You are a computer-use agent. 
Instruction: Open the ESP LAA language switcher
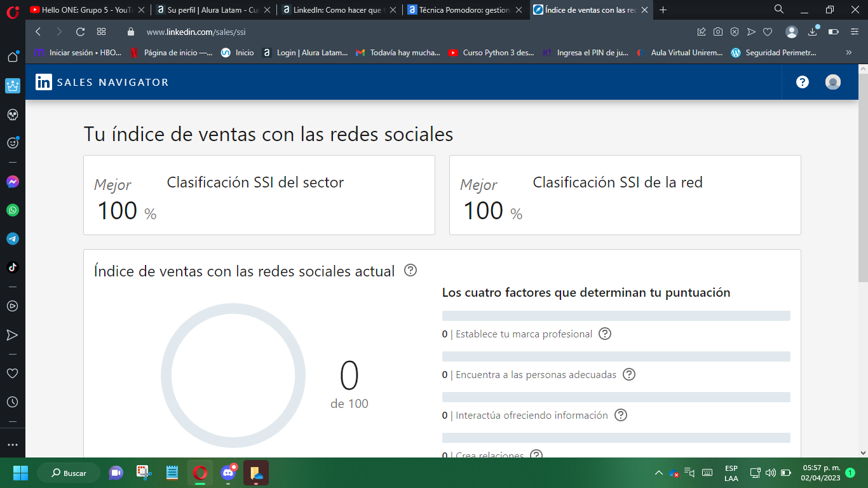coord(731,473)
